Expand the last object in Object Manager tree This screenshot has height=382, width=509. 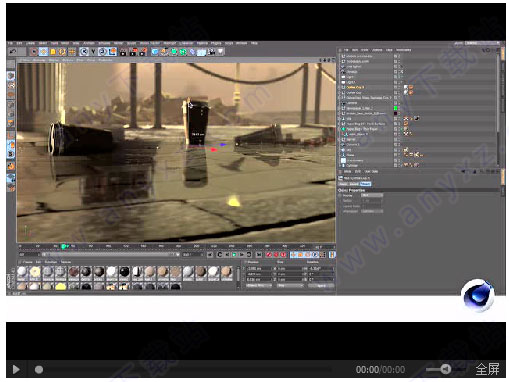pyautogui.click(x=340, y=165)
